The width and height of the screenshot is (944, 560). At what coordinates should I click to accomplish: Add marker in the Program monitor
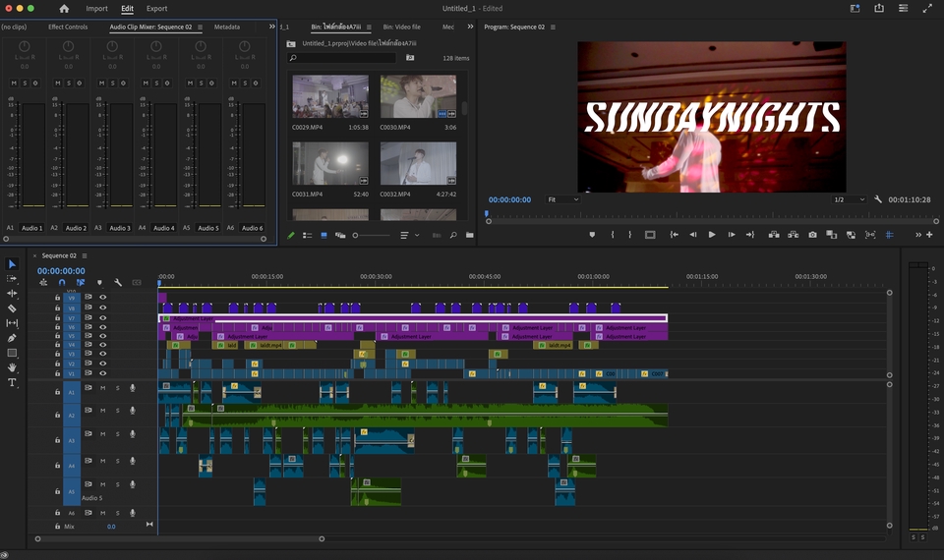(592, 235)
